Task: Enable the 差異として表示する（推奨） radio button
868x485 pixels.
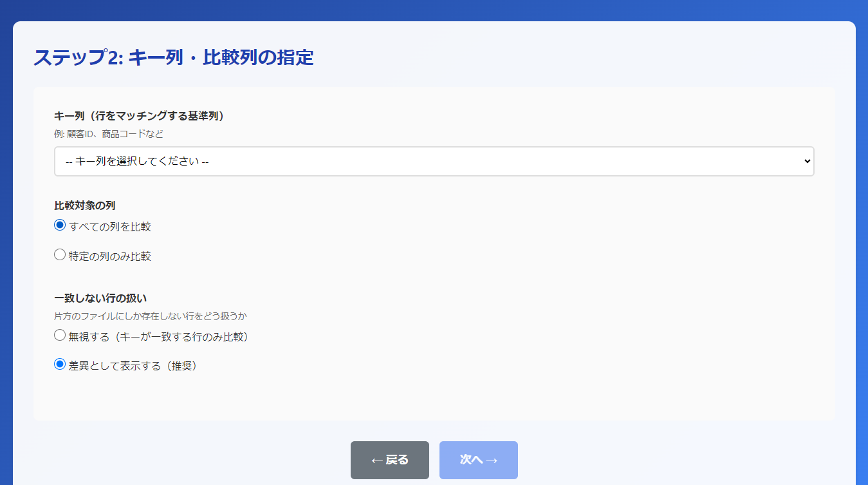Action: click(x=60, y=365)
